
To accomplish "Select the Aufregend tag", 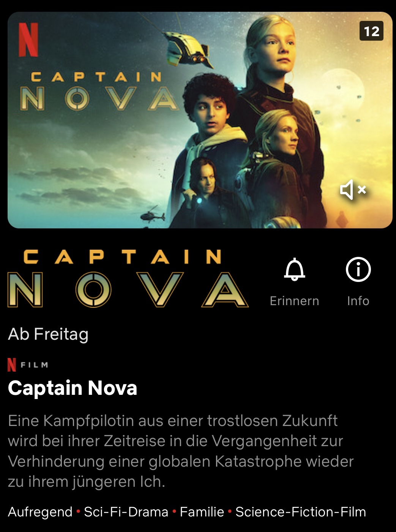I will [x=40, y=512].
